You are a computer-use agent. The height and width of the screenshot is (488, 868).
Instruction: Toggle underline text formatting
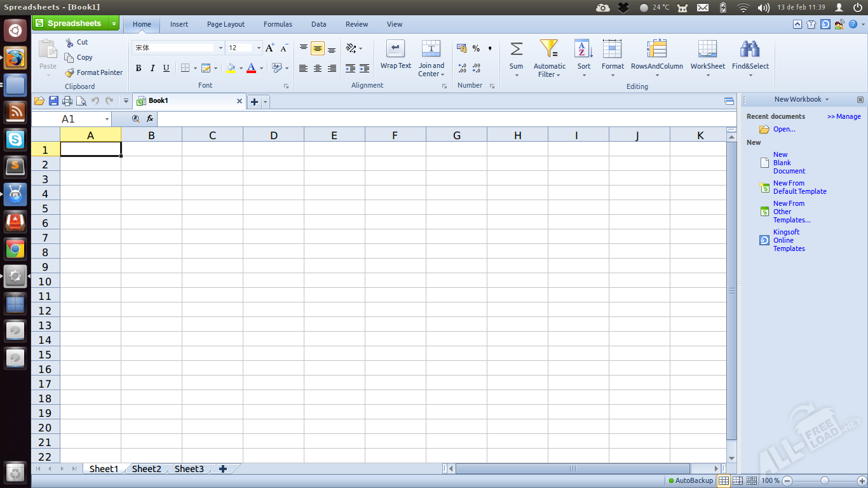(x=166, y=69)
